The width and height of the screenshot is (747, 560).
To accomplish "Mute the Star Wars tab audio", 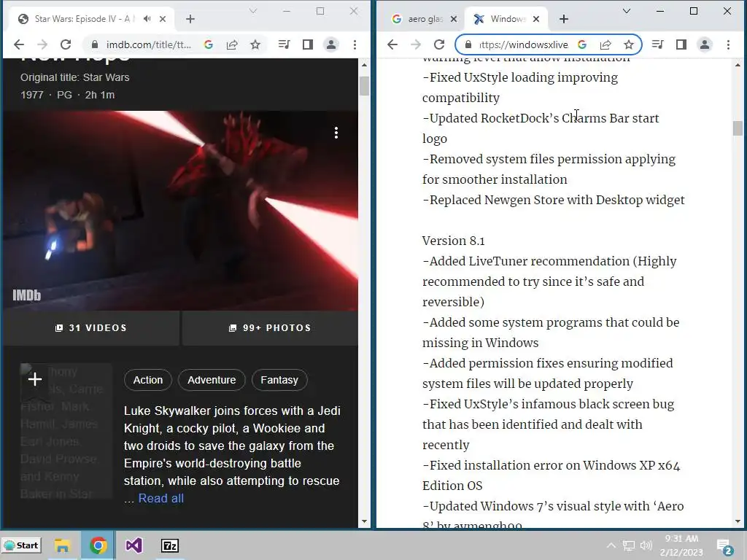I will tap(147, 18).
